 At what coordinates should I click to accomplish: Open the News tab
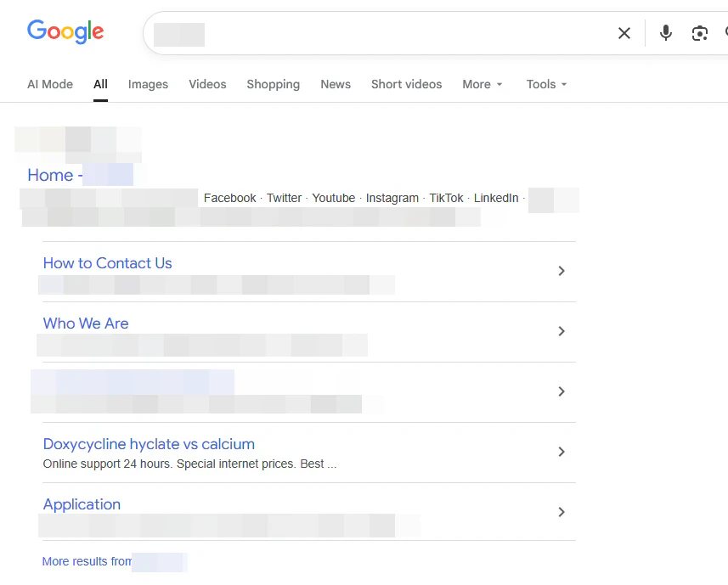(336, 84)
